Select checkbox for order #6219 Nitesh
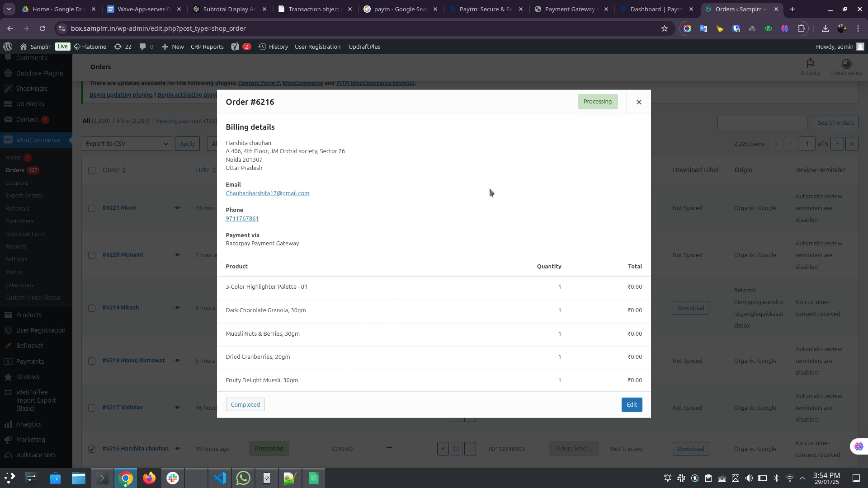 (92, 308)
